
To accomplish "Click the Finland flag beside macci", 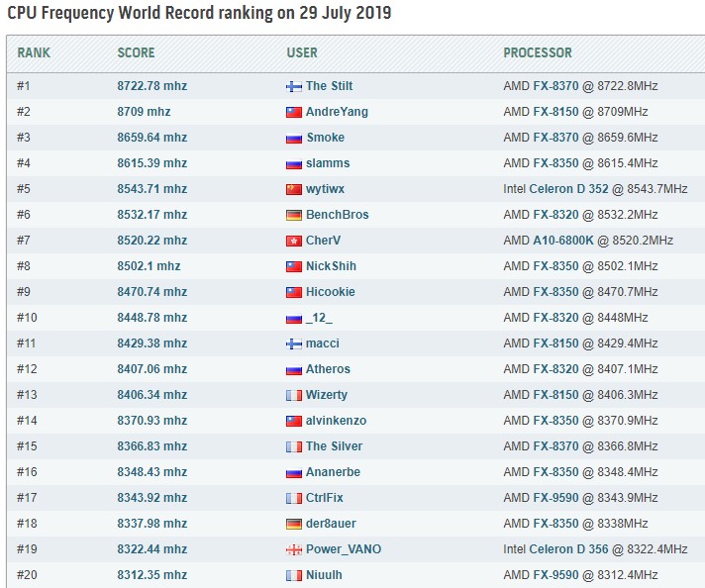I will [294, 343].
